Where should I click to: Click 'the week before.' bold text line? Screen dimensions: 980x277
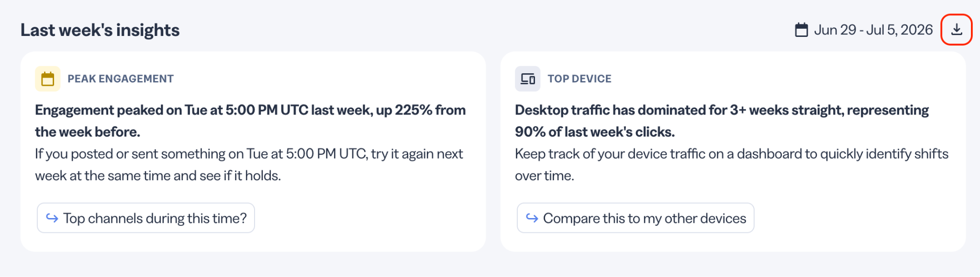click(x=88, y=132)
